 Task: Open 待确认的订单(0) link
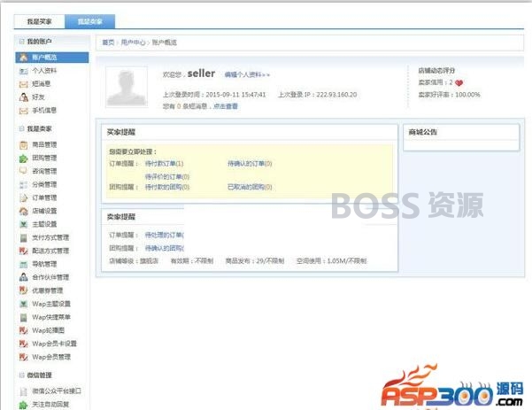[250, 164]
